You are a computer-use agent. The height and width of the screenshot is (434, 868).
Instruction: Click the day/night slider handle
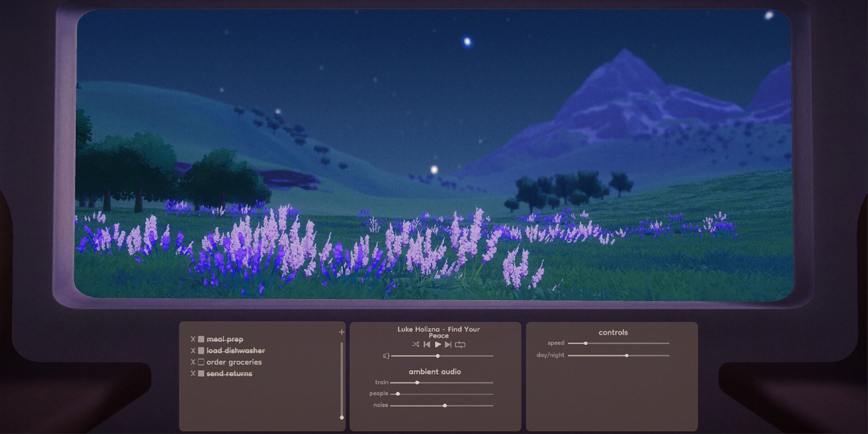pyautogui.click(x=627, y=355)
